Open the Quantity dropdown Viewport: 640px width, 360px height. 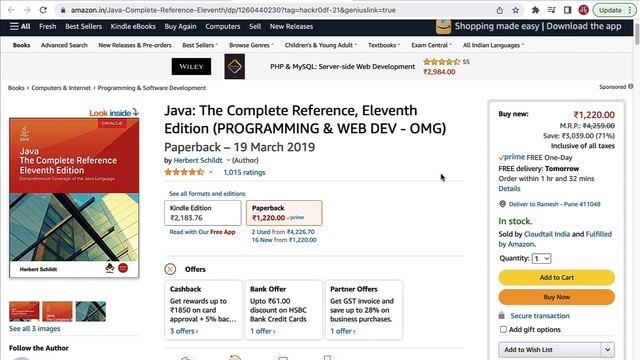(x=541, y=258)
